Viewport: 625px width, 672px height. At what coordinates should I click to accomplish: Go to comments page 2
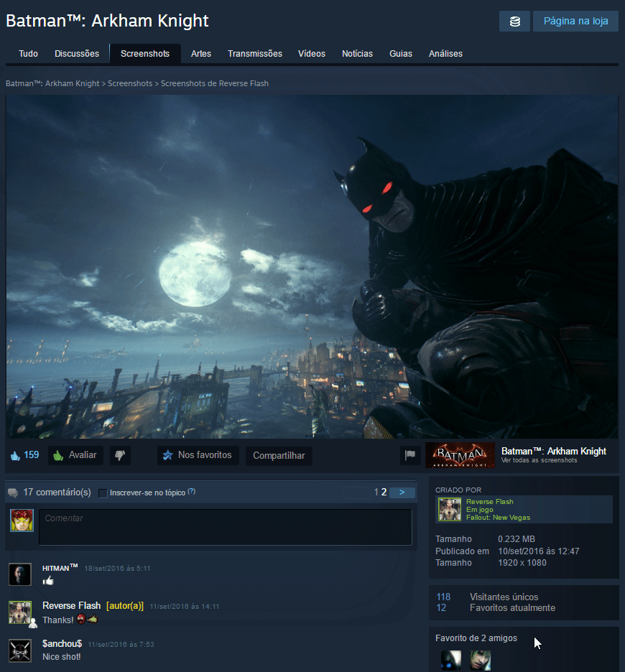click(x=384, y=492)
